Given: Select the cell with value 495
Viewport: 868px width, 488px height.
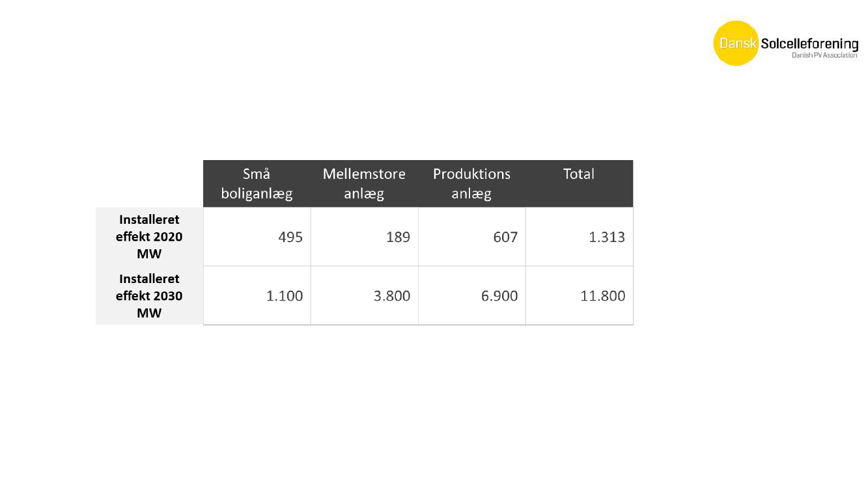Looking at the screenshot, I should click(x=257, y=237).
